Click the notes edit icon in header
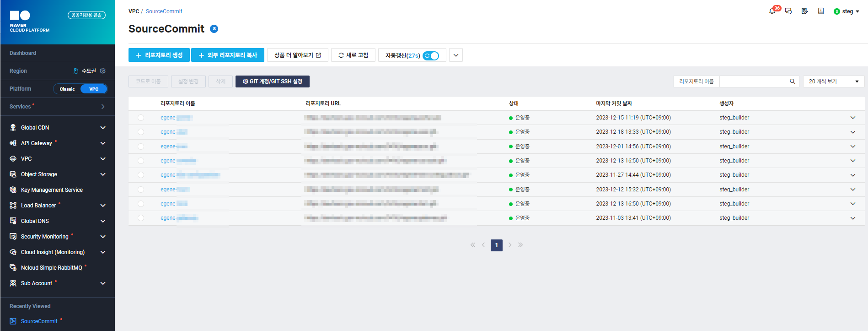The width and height of the screenshot is (868, 331). (804, 11)
